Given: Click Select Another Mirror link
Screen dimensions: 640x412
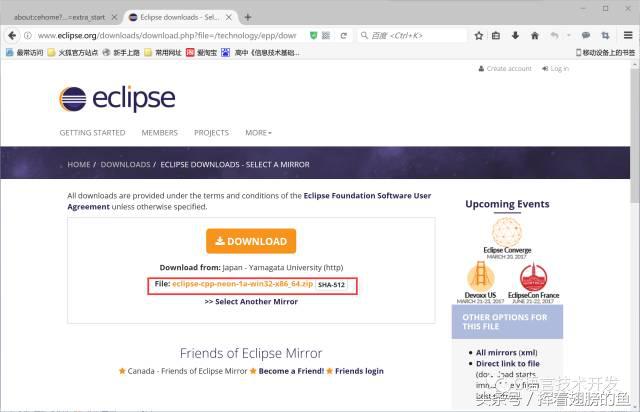Looking at the screenshot, I should point(251,301).
